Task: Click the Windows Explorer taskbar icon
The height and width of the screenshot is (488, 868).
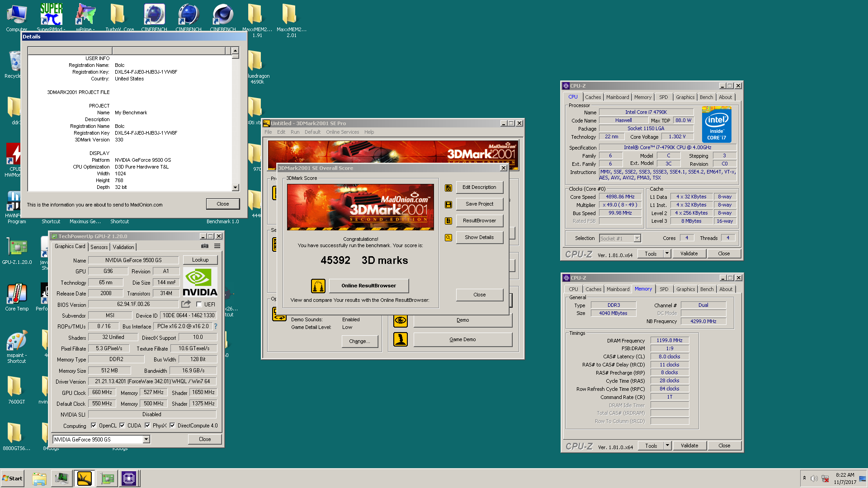Action: point(39,478)
